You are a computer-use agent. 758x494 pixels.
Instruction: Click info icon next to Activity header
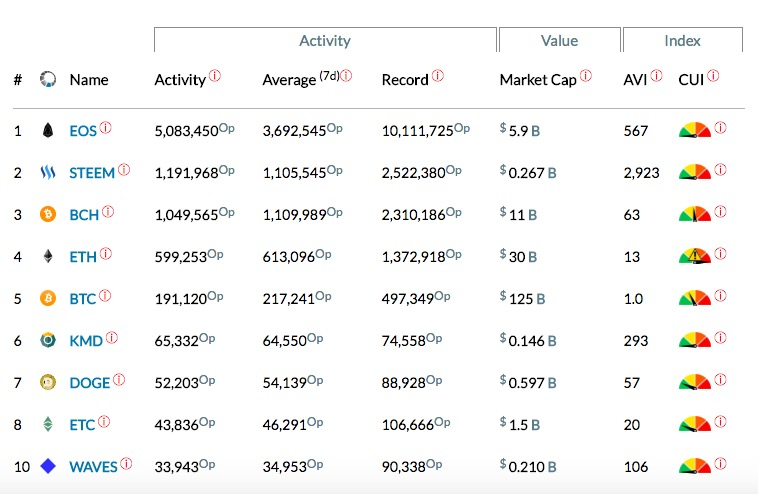click(x=215, y=76)
